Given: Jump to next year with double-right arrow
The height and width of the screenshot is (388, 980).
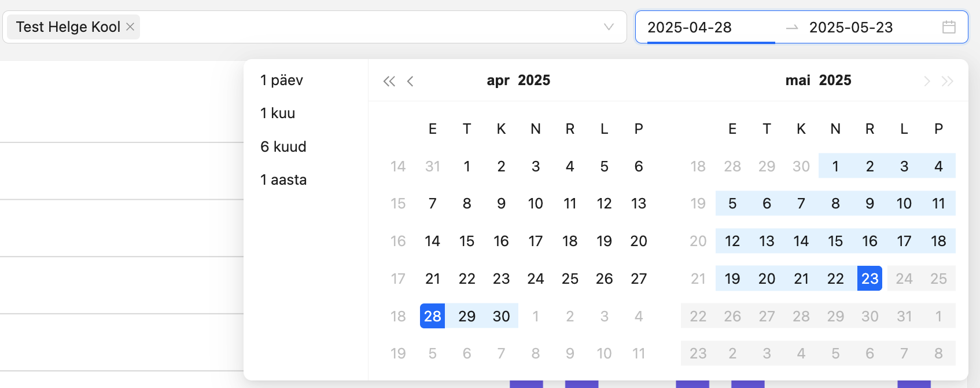Looking at the screenshot, I should (947, 81).
